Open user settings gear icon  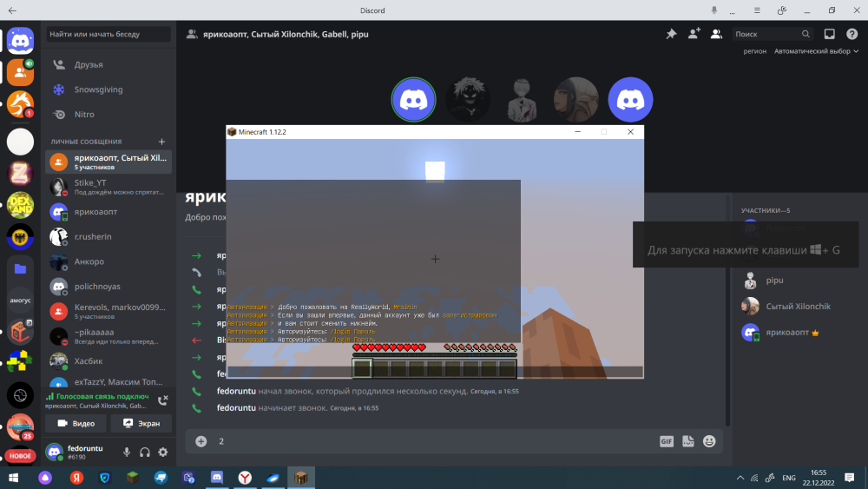(163, 452)
